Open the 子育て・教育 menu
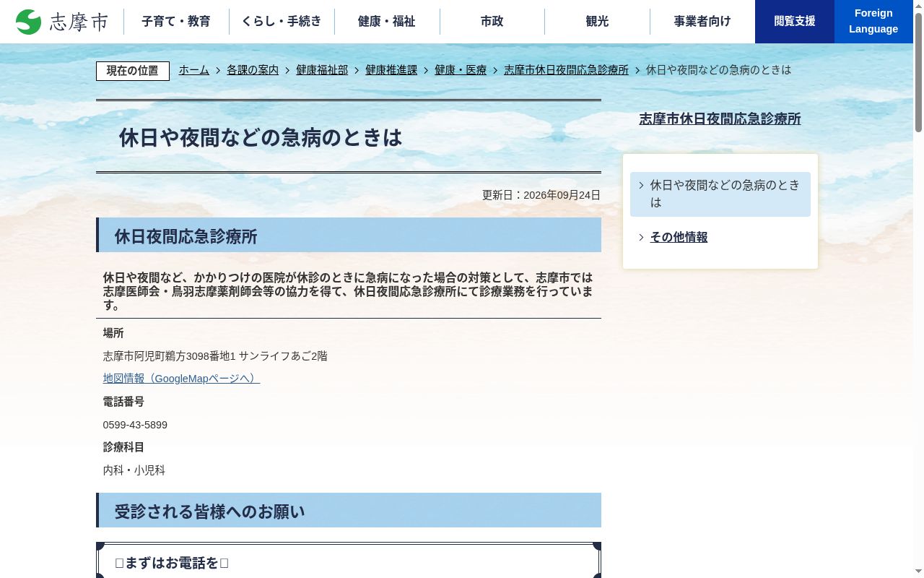924x578 pixels. (x=176, y=22)
